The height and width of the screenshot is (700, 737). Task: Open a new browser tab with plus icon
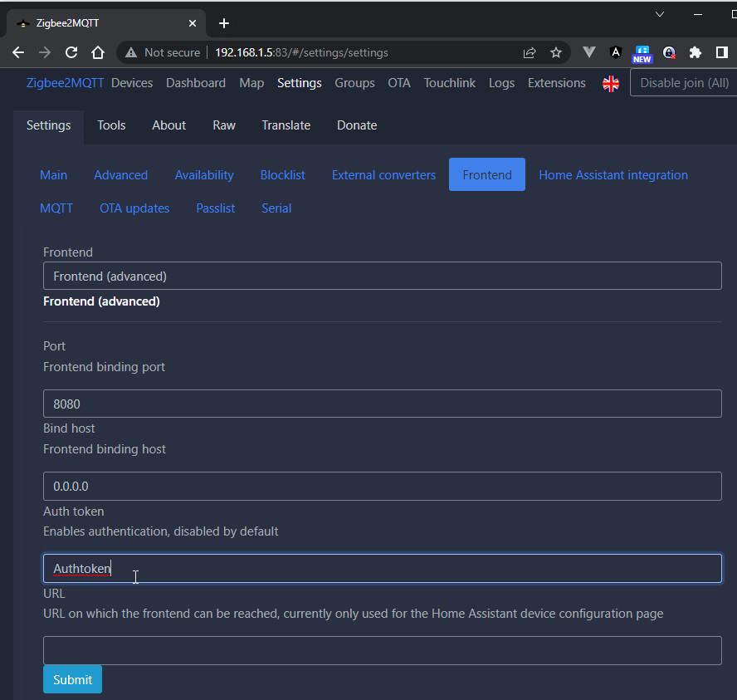[223, 23]
